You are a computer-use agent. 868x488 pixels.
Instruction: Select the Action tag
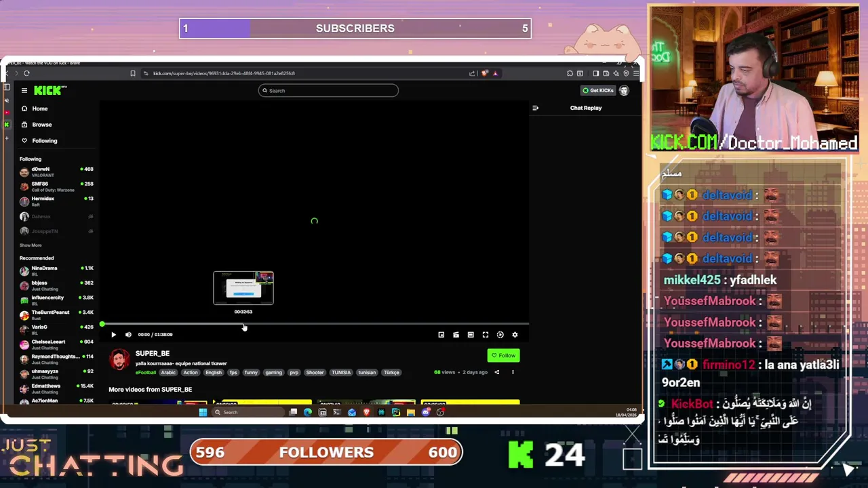[191, 372]
